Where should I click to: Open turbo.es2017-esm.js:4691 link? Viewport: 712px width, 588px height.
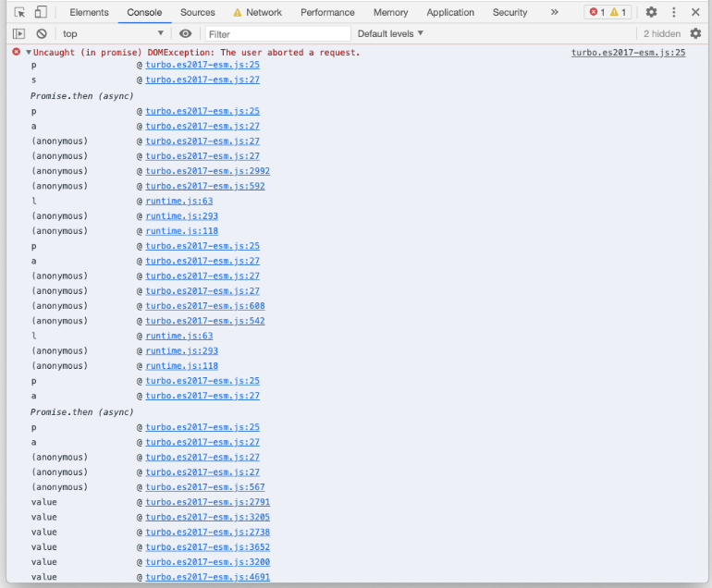click(x=207, y=577)
